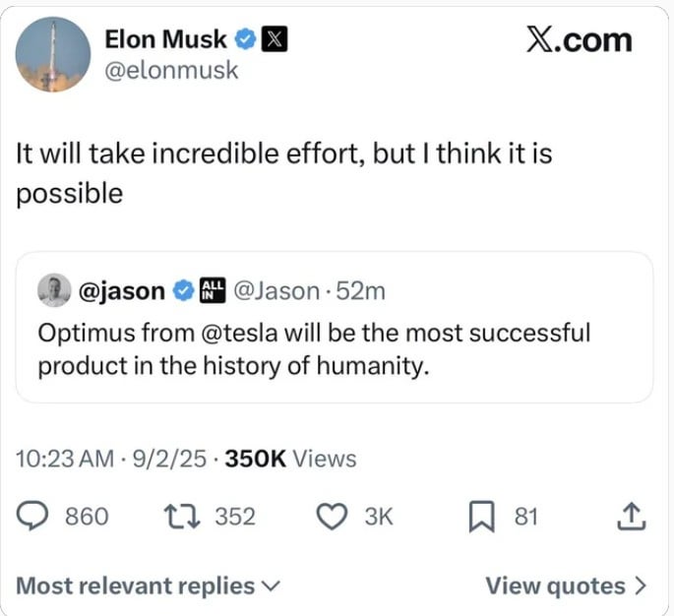Screen dimensions: 674x616
Task: Click the reply speech bubble icon
Action: tap(34, 516)
